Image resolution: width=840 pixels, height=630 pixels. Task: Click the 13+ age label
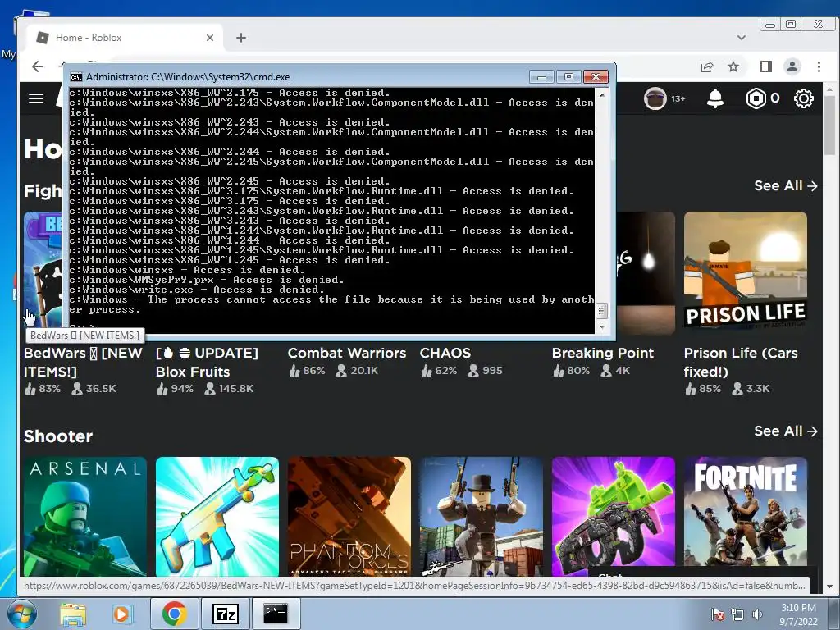pyautogui.click(x=678, y=98)
